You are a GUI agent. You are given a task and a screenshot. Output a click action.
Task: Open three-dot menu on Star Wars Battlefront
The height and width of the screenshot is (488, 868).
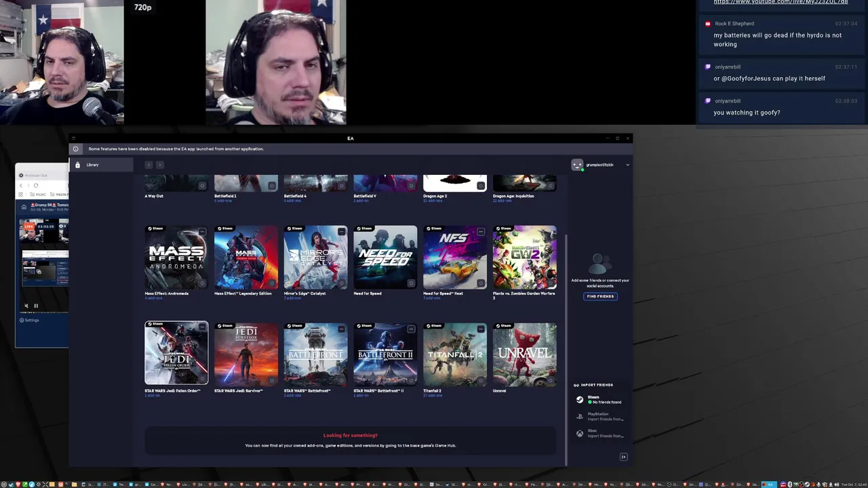[x=341, y=329]
